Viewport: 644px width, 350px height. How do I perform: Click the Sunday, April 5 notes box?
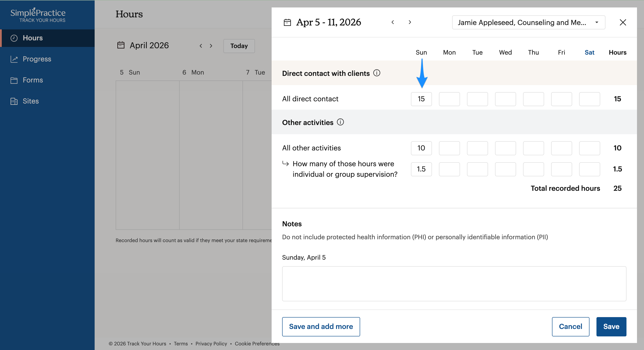(x=454, y=284)
